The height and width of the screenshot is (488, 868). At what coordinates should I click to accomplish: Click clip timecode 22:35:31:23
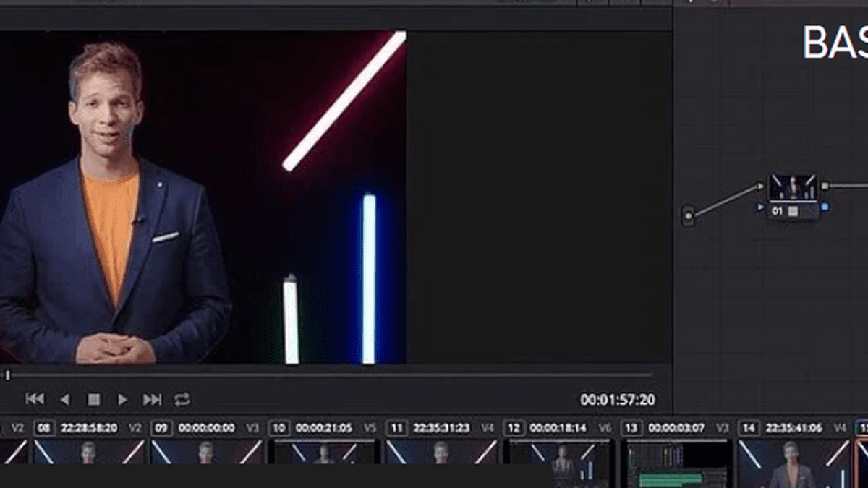pos(441,428)
